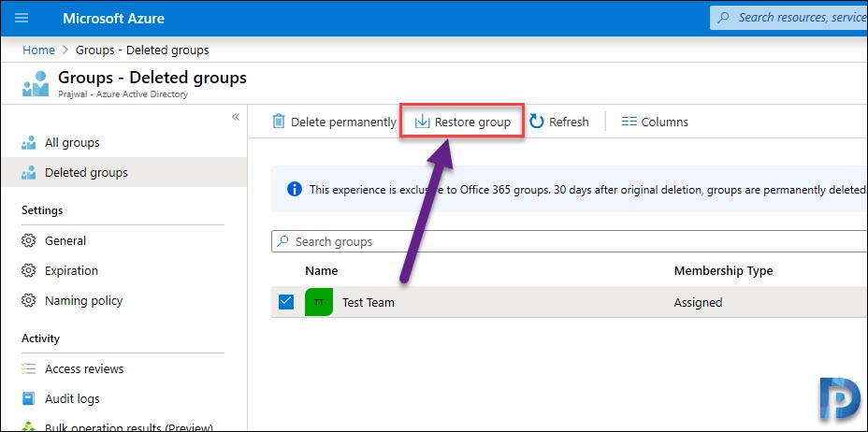Click the Deleted groups sidebar icon
The image size is (868, 432).
[x=28, y=173]
